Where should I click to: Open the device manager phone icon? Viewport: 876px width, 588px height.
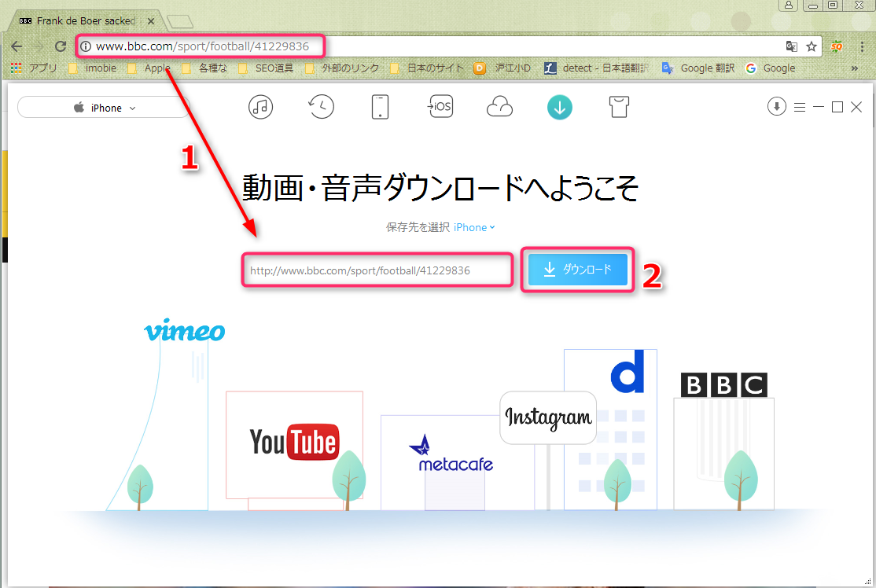coord(380,107)
